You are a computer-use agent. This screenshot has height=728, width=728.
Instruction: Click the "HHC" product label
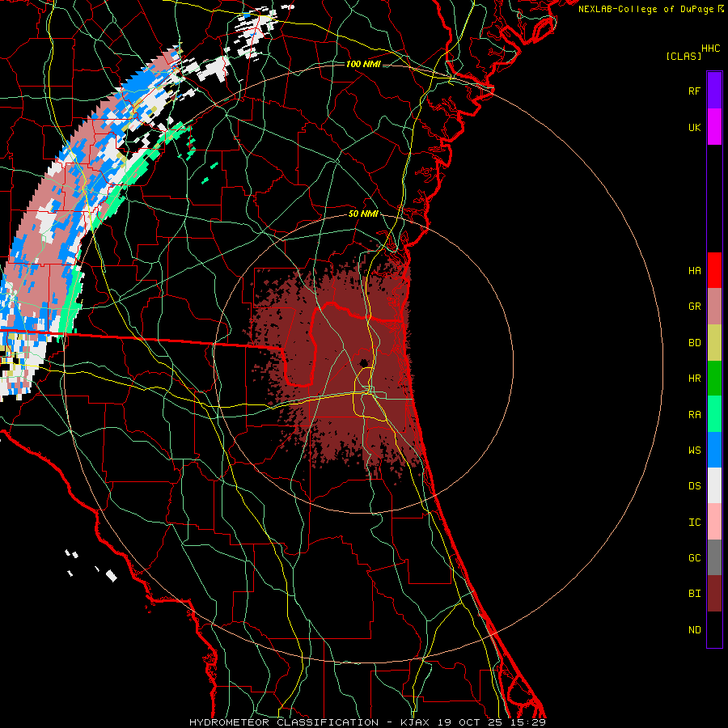point(710,49)
